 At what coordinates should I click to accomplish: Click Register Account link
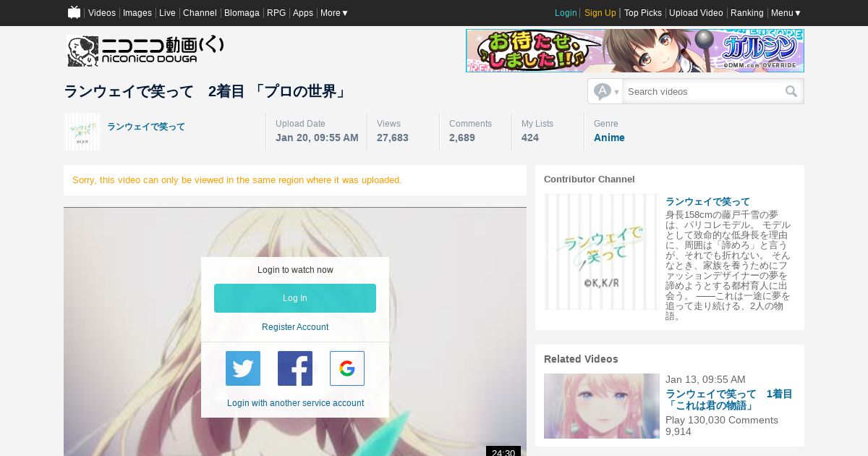click(295, 327)
